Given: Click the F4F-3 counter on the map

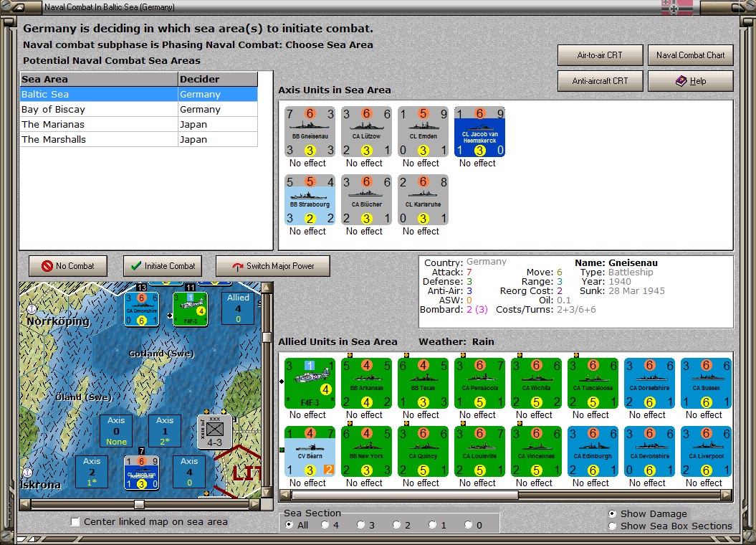Looking at the screenshot, I should pos(191,309).
